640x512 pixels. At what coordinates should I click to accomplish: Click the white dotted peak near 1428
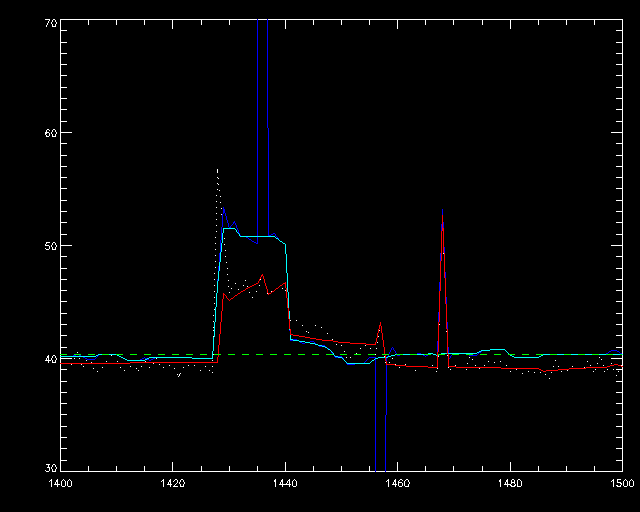(217, 169)
